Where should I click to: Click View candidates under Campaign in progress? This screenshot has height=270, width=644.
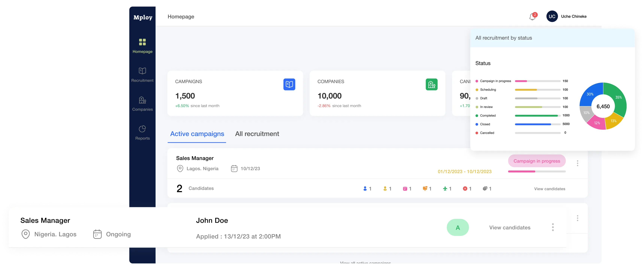pos(549,189)
